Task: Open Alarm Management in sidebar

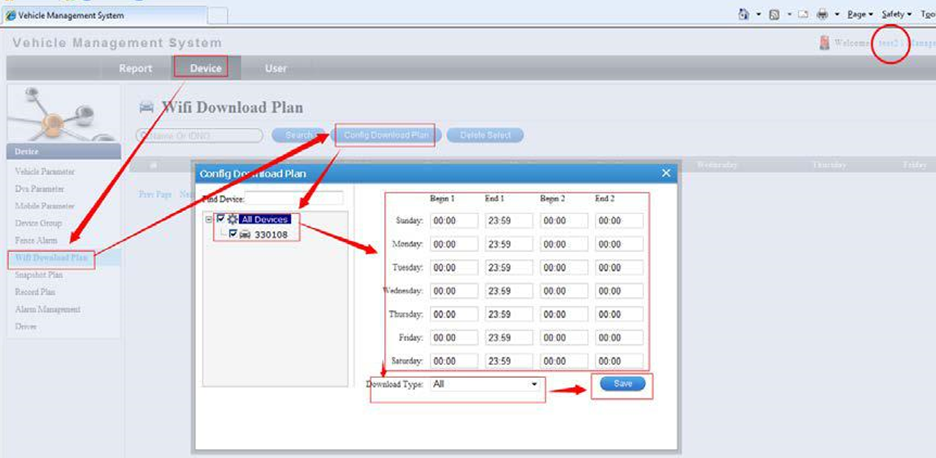Action: click(x=48, y=309)
